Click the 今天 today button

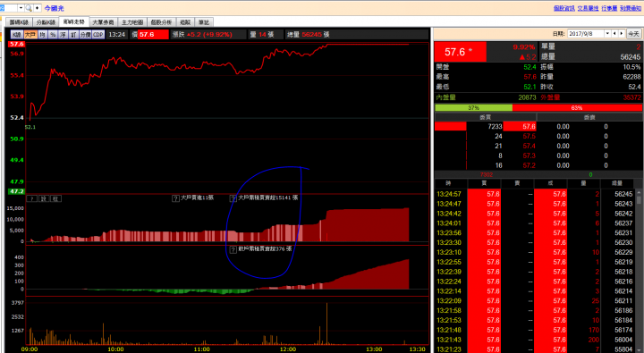click(x=634, y=34)
